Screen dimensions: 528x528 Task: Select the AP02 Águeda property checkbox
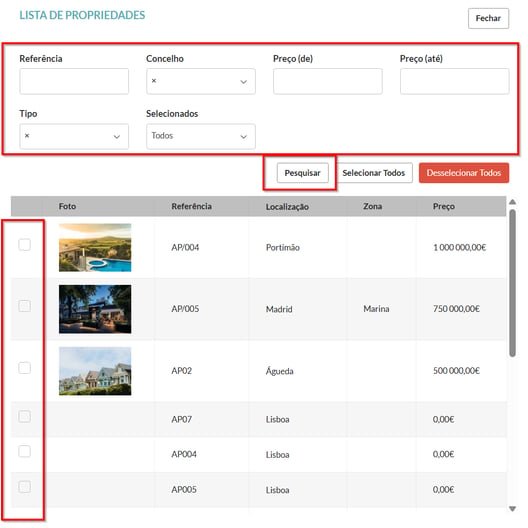coord(25,368)
